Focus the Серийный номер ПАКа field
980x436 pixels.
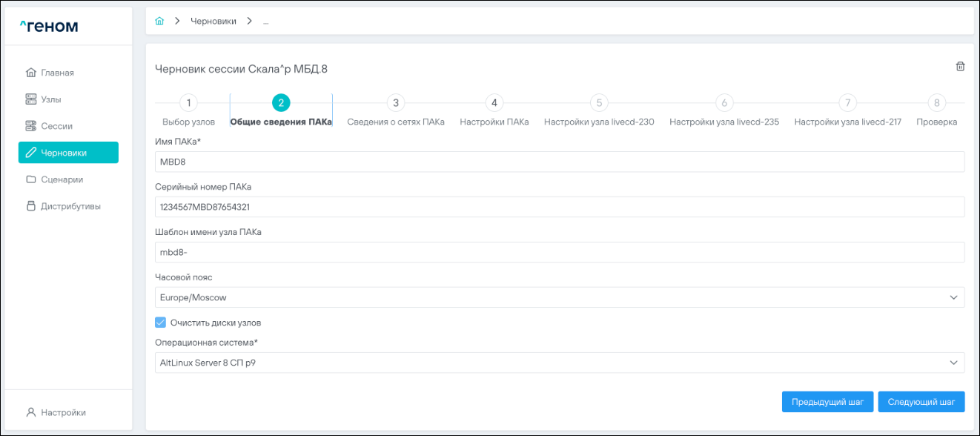point(560,207)
